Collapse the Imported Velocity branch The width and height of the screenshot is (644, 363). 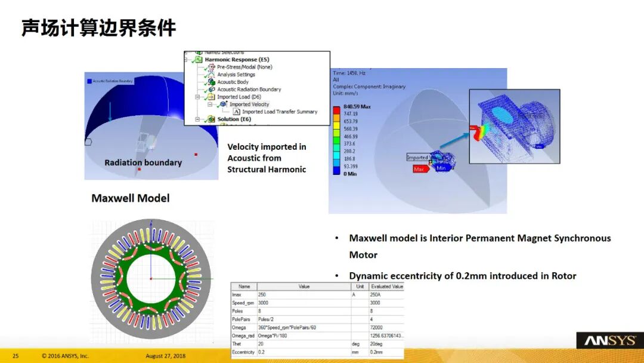pyautogui.click(x=210, y=104)
